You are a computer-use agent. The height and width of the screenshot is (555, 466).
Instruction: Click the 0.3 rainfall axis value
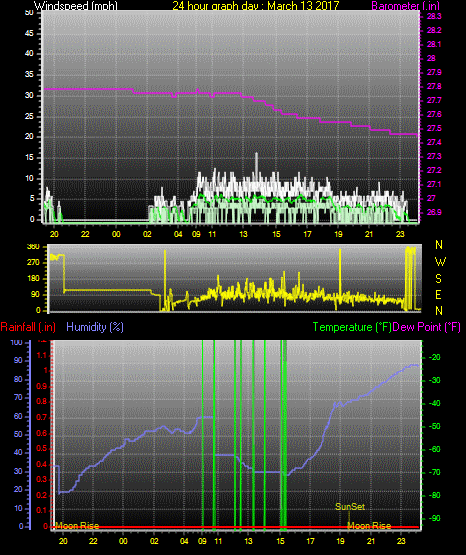42,479
